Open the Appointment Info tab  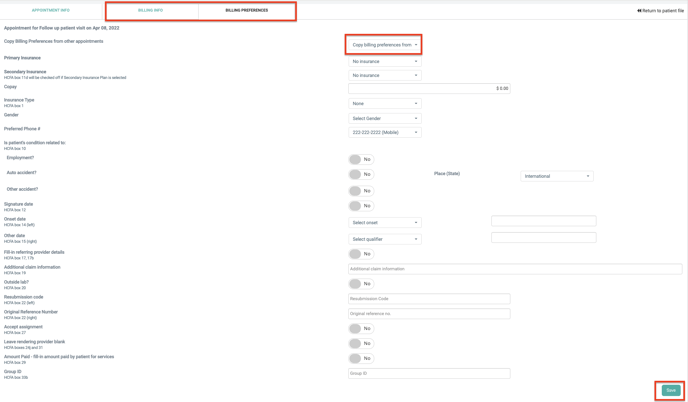coord(50,11)
